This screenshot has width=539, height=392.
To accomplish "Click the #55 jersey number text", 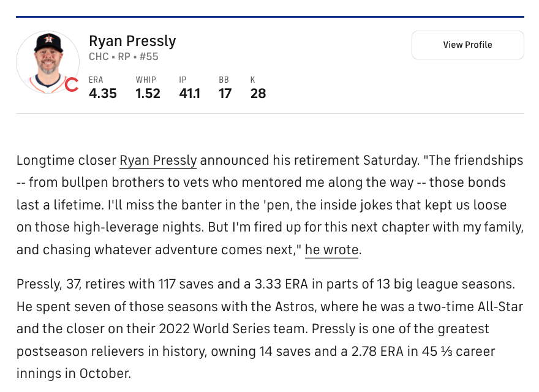I will point(148,57).
